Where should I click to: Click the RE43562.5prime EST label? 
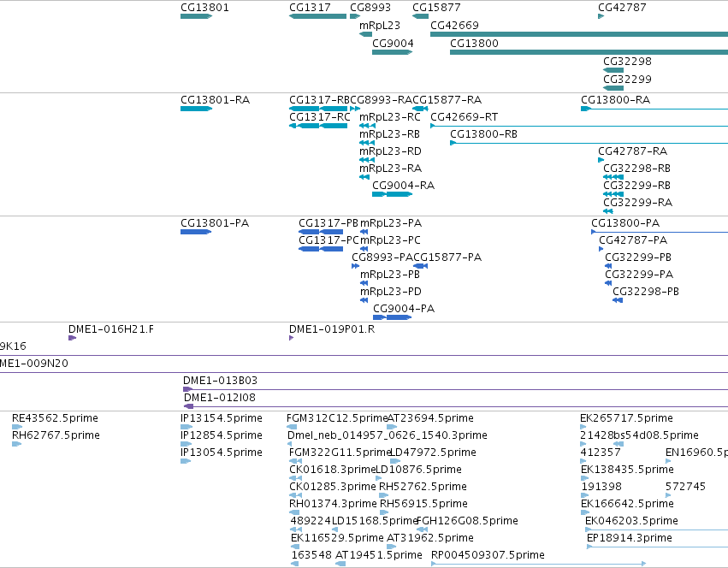(55, 418)
